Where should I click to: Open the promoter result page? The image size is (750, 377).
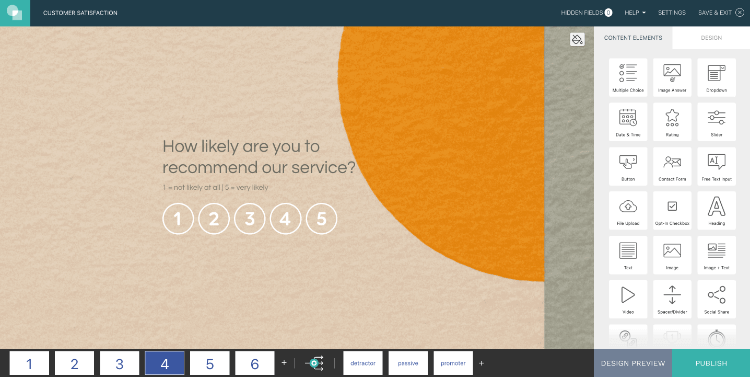pos(453,363)
